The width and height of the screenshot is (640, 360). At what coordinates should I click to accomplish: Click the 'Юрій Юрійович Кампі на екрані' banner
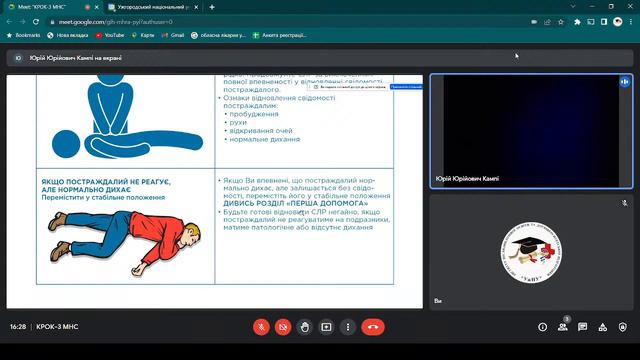320,58
